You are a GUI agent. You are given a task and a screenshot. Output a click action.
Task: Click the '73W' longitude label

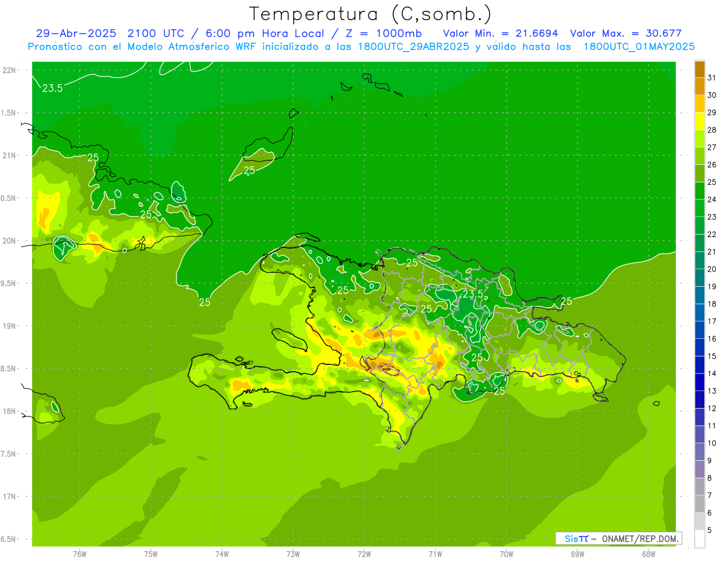pos(293,554)
